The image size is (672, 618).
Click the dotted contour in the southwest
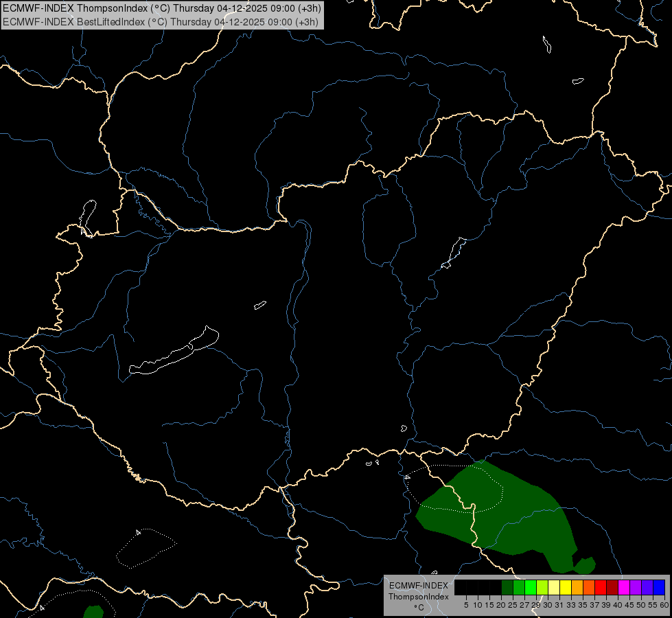pyautogui.click(x=146, y=548)
